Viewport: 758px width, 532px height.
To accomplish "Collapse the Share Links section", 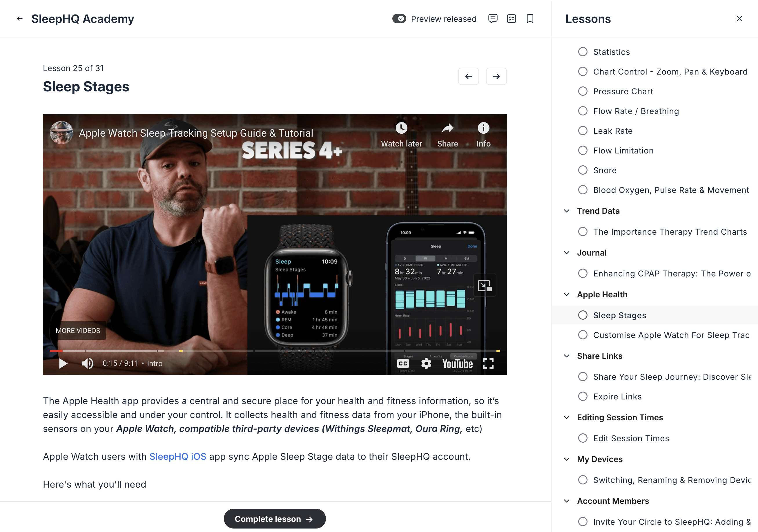I will click(567, 356).
